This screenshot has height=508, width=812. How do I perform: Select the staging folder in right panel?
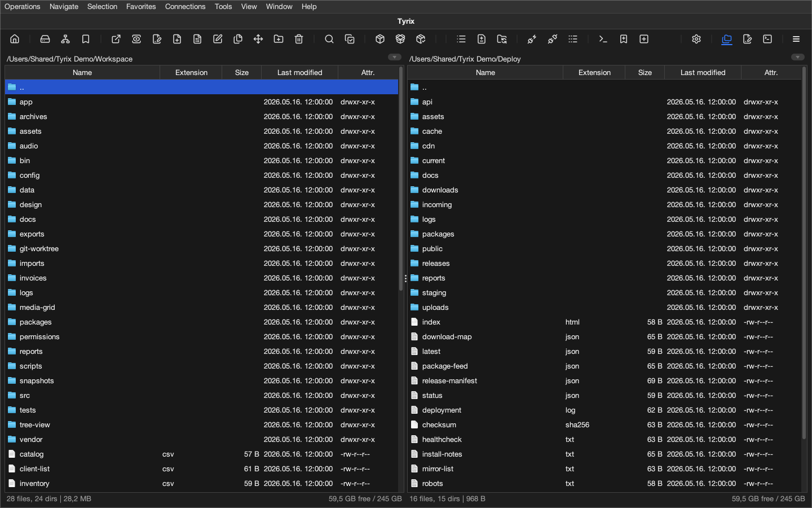(x=604, y=292)
